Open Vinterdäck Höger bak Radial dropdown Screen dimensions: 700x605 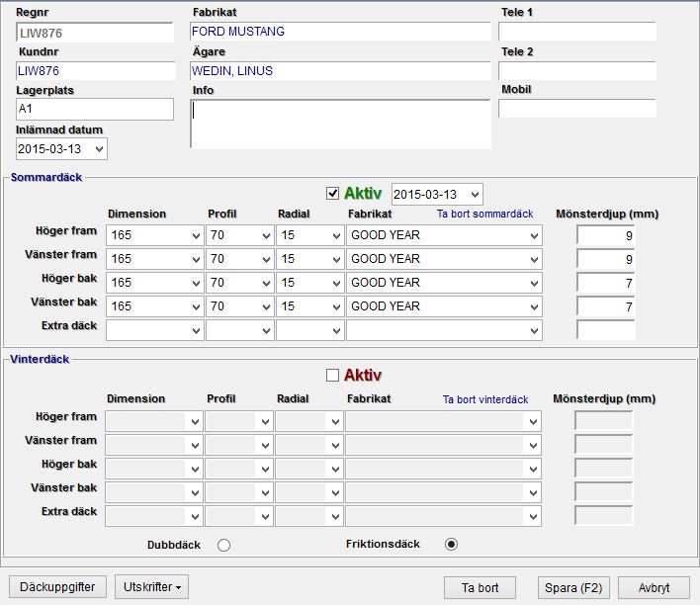(x=335, y=470)
